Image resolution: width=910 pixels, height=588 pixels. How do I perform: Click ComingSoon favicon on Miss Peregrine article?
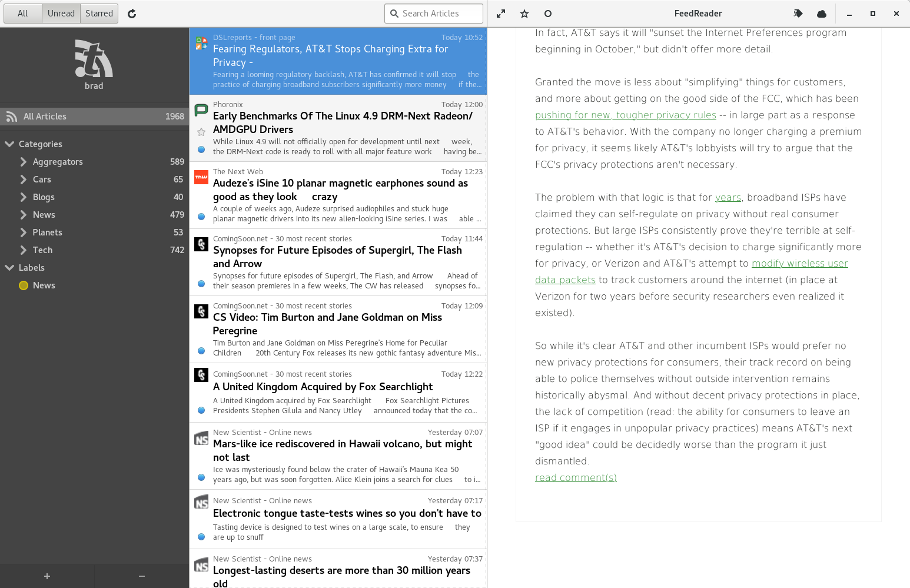pyautogui.click(x=201, y=311)
